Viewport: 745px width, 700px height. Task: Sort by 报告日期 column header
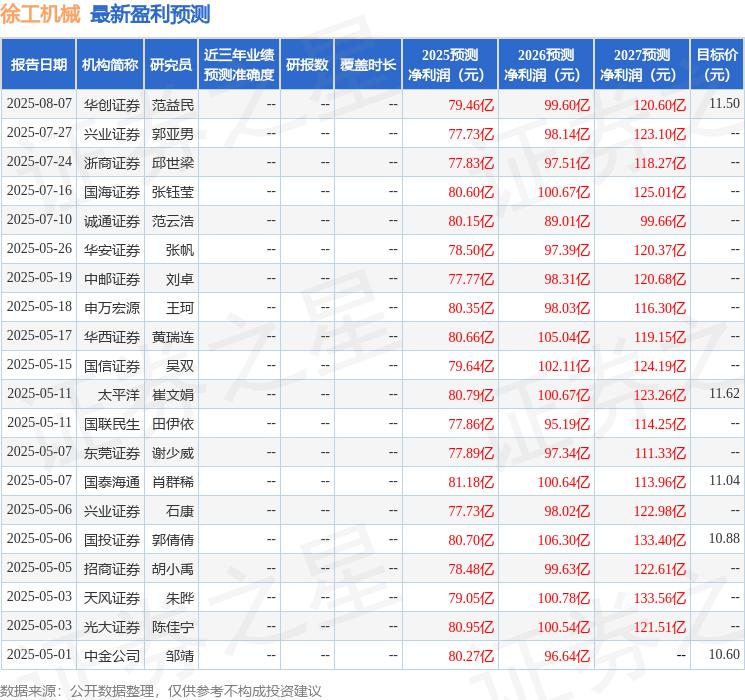coord(38,64)
